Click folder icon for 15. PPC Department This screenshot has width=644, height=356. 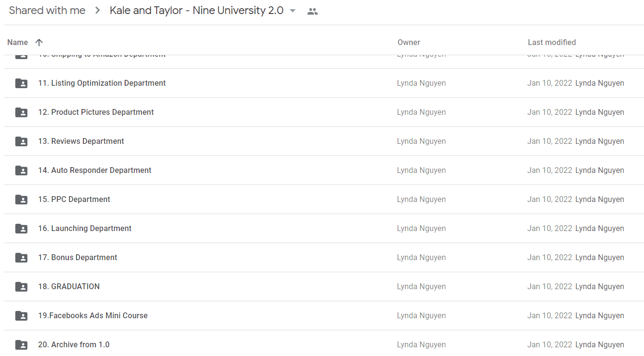[x=21, y=200]
